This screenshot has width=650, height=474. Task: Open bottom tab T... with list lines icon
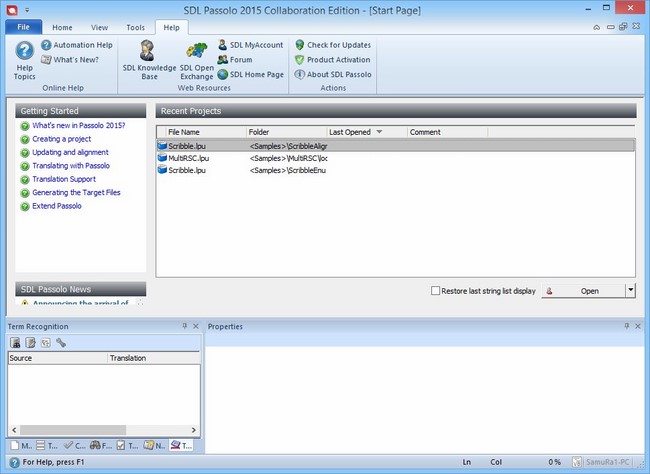coord(47,446)
